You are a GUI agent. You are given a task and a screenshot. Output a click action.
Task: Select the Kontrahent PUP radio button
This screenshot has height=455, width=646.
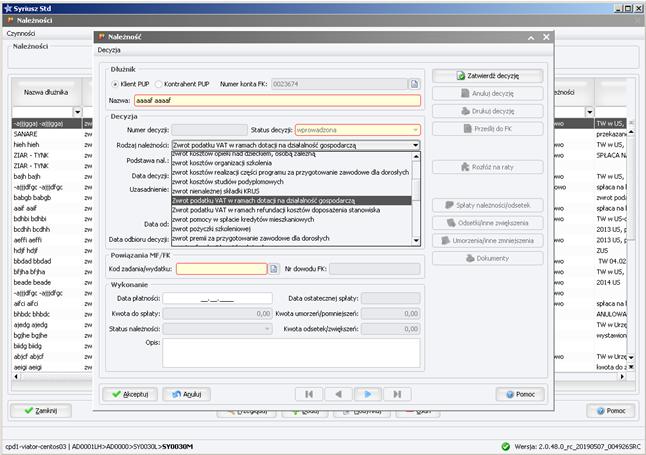[158, 84]
